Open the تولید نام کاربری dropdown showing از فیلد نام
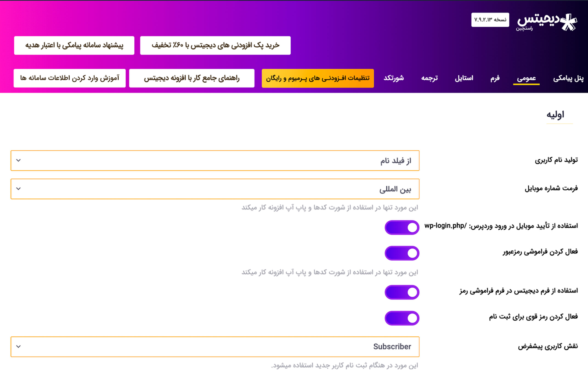 coord(215,161)
